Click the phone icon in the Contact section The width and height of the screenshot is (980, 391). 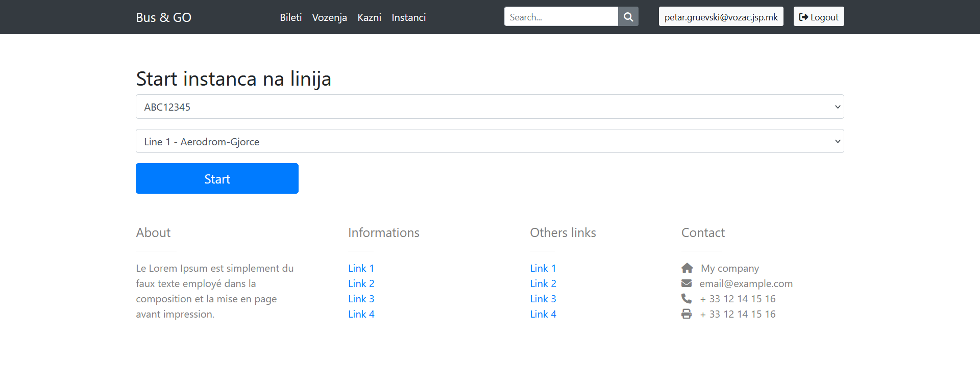point(687,299)
